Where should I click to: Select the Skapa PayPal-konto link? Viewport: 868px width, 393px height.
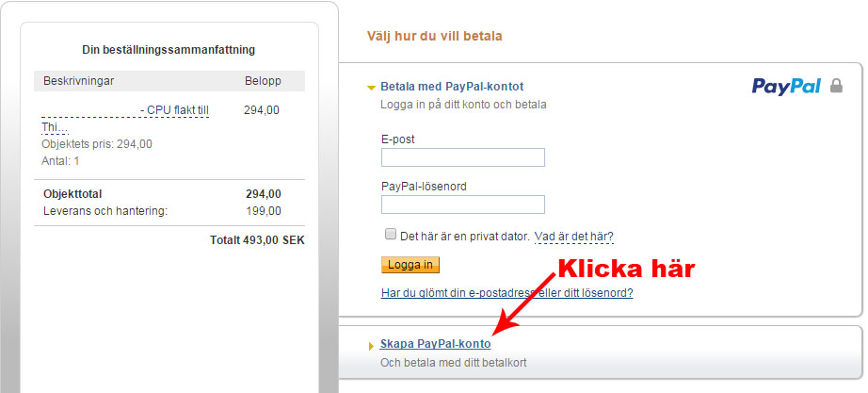tap(435, 344)
